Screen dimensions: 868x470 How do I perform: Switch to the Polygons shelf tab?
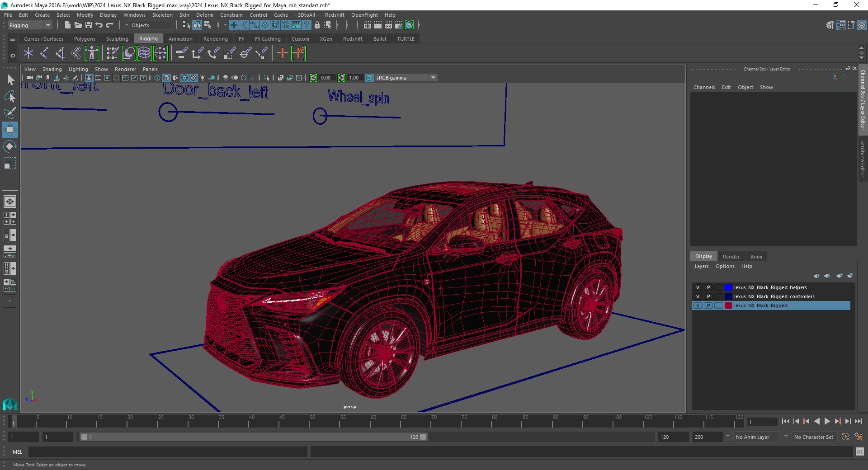85,39
